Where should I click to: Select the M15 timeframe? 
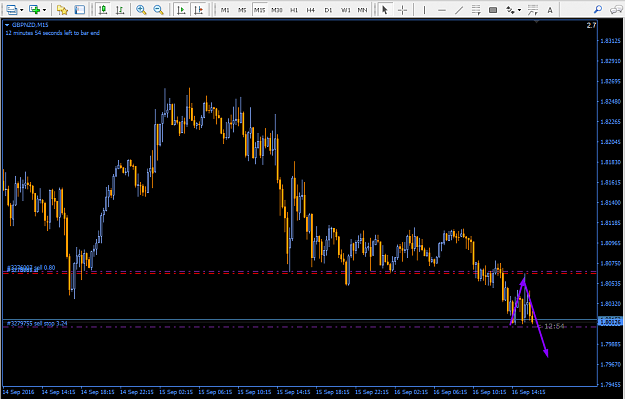259,10
